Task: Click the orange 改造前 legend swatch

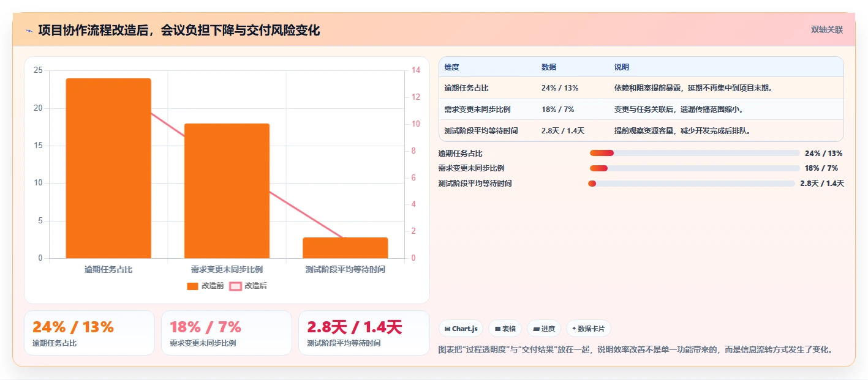Action: click(x=192, y=286)
